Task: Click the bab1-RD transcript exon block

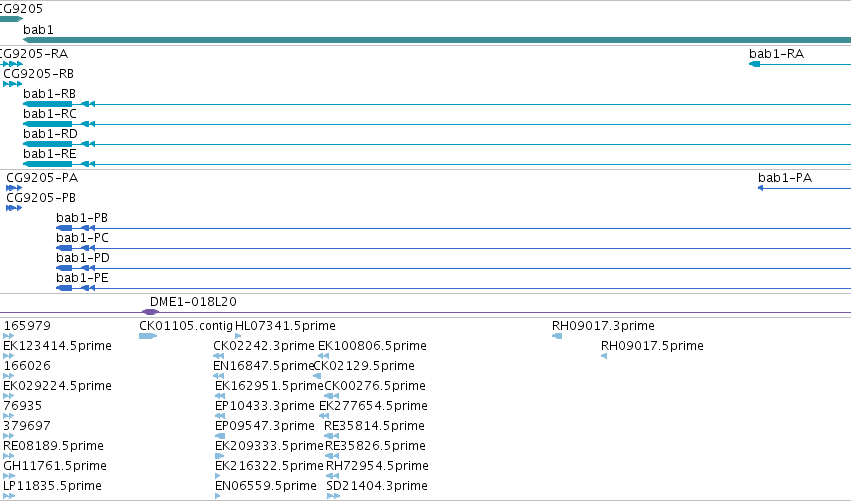Action: coord(48,144)
